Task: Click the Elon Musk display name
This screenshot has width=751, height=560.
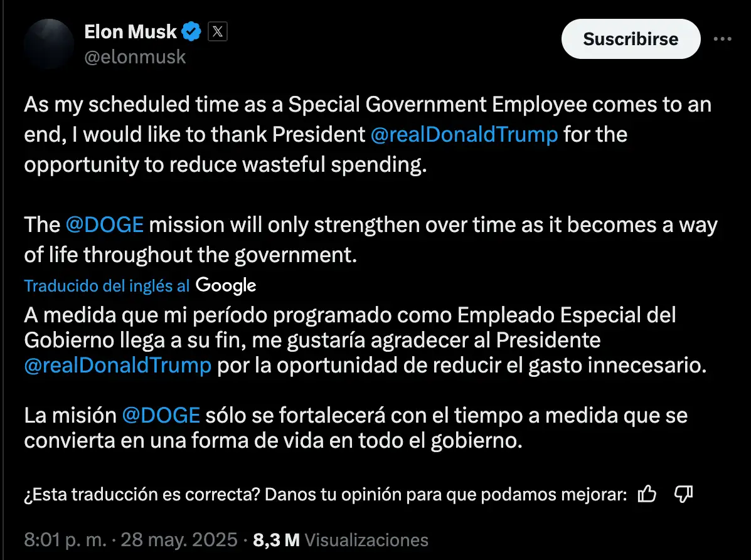Action: click(x=130, y=31)
